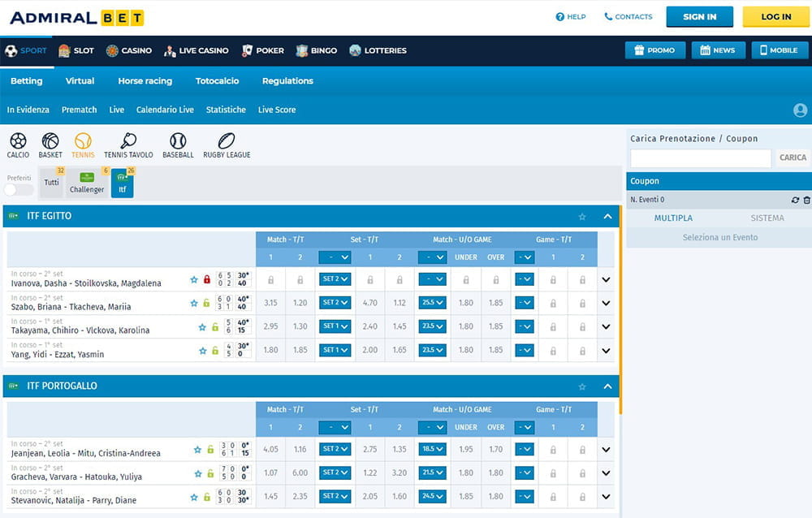The image size is (812, 518).
Task: Pick the Rugby League ball icon
Action: [x=227, y=142]
